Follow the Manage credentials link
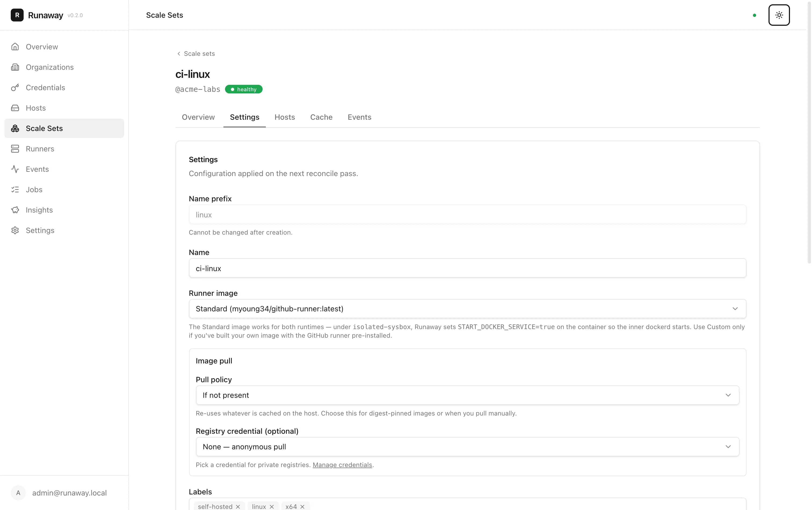This screenshot has height=510, width=812. (342, 465)
